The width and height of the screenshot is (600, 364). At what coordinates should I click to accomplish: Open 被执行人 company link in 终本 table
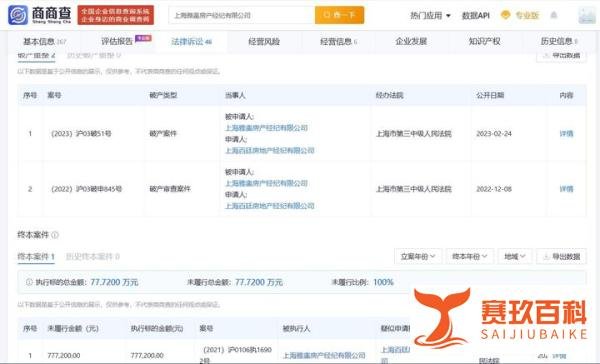pyautogui.click(x=324, y=356)
